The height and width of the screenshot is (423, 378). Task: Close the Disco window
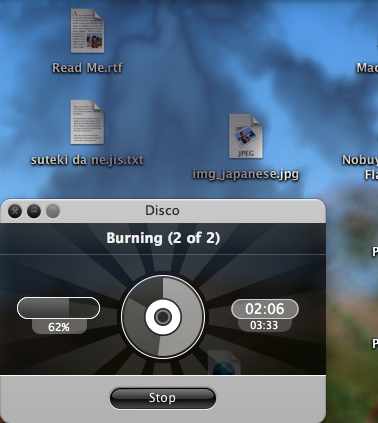click(x=15, y=211)
